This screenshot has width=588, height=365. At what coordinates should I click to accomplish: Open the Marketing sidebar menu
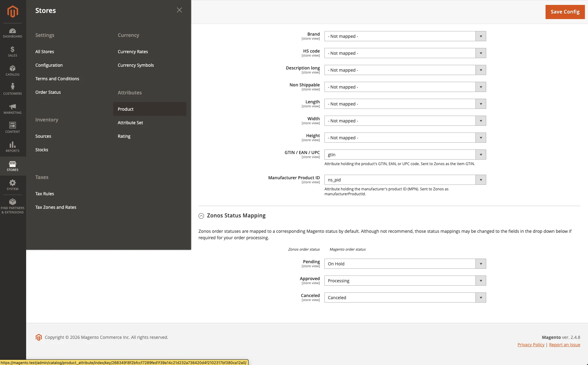coord(13,109)
